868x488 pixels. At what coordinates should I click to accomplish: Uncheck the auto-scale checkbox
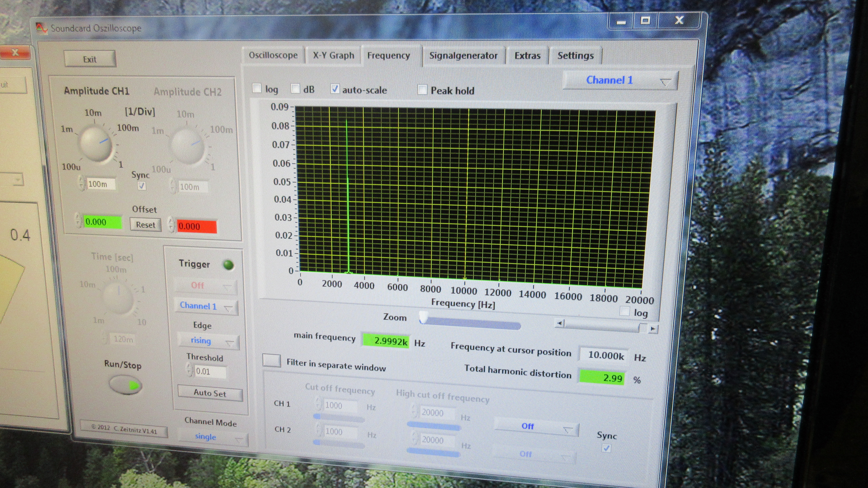(335, 89)
